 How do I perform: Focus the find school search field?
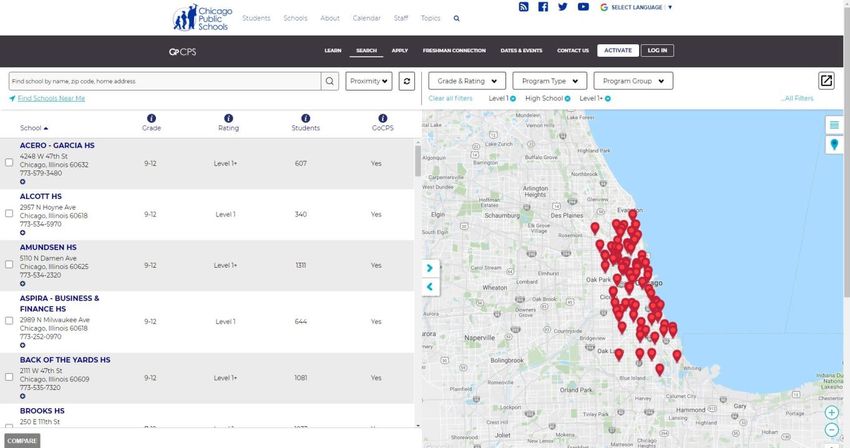[x=165, y=81]
